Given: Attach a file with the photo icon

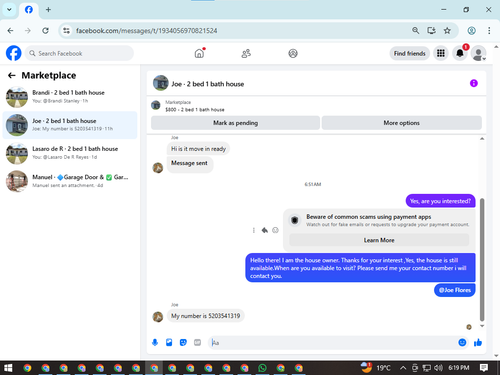Looking at the screenshot, I should click(x=169, y=342).
